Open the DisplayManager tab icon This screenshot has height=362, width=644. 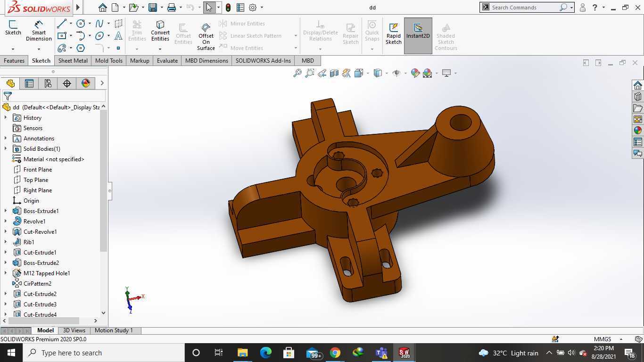click(86, 83)
